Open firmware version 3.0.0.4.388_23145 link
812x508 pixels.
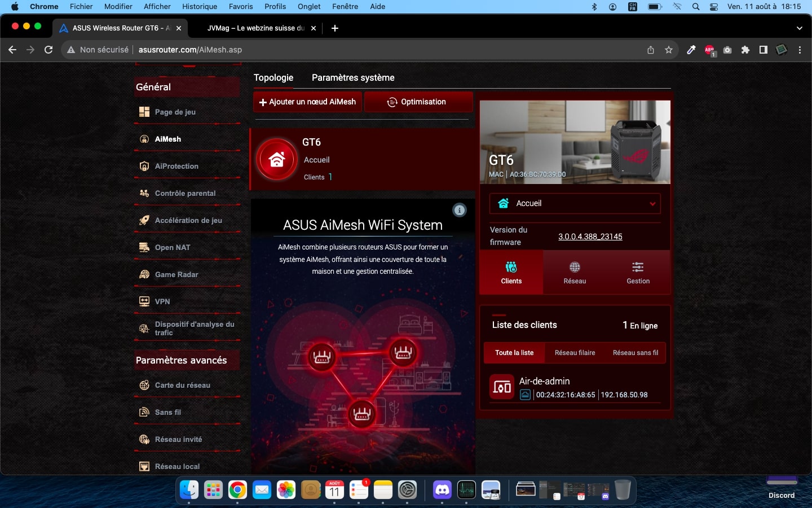590,237
